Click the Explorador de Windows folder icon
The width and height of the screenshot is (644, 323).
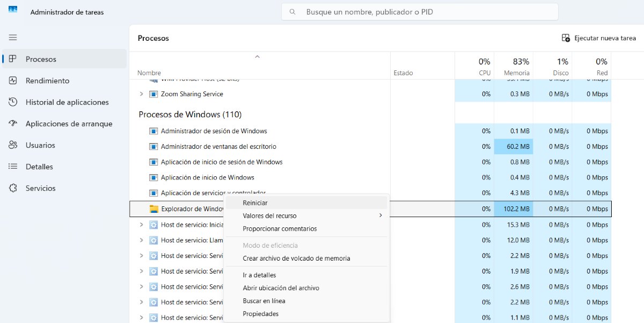[153, 209]
